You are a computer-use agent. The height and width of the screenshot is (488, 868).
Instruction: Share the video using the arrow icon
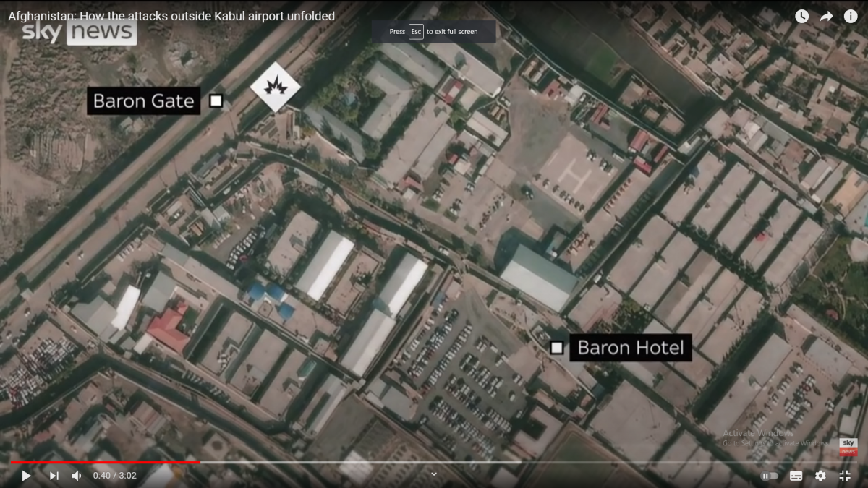point(826,16)
